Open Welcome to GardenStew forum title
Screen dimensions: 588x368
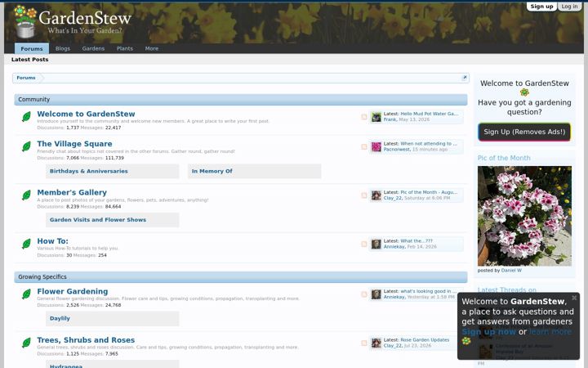pyautogui.click(x=86, y=114)
